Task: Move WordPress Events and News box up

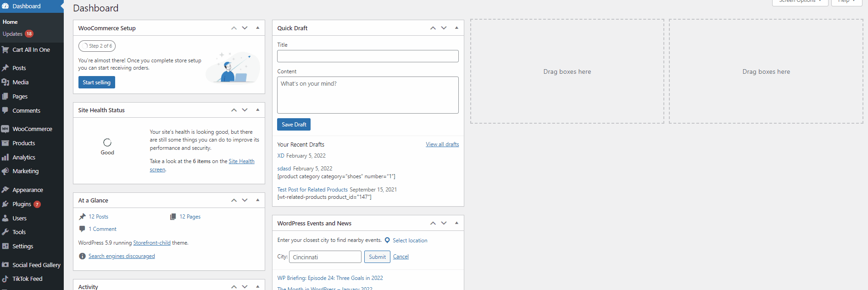Action: point(433,223)
